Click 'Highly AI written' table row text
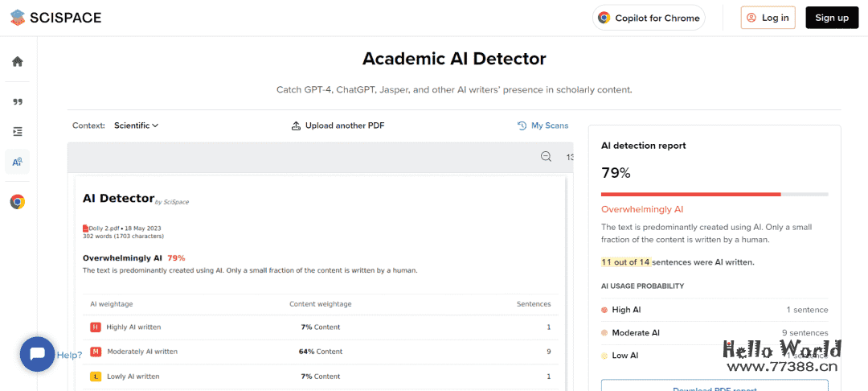The width and height of the screenshot is (868, 391). [133, 327]
